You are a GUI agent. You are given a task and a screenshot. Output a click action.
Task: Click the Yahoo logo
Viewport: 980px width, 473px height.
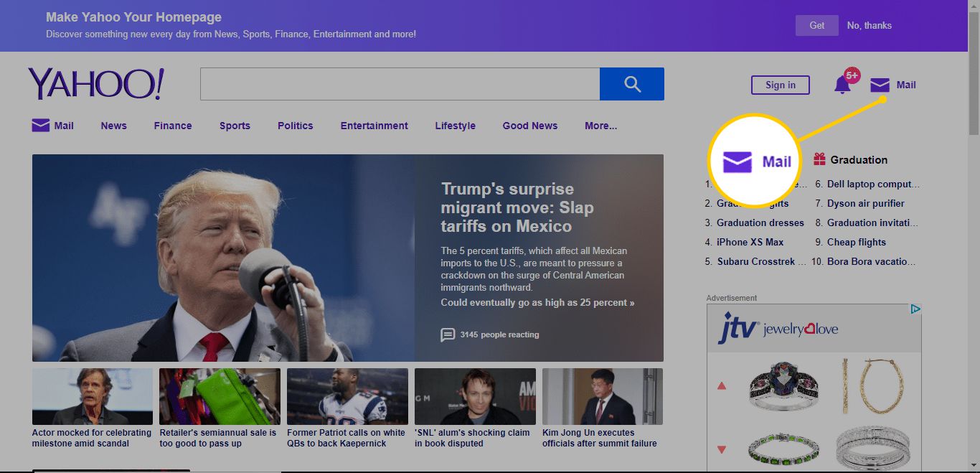coord(96,84)
